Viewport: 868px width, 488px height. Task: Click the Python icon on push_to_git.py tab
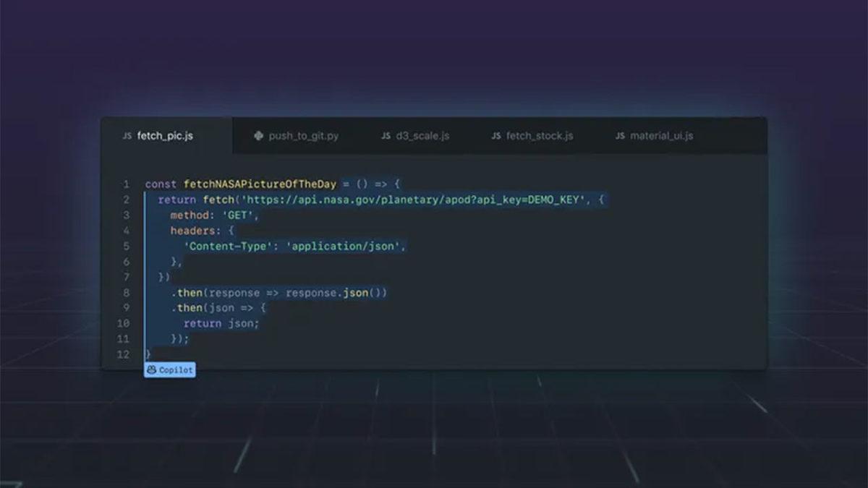pos(258,135)
